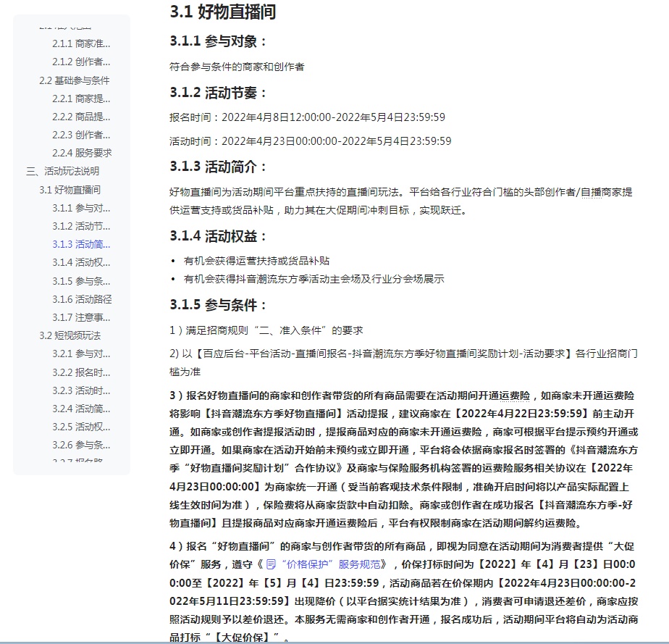The height and width of the screenshot is (644, 669).
Task: Click the document heading "3.1.1 参与对象："
Action: pos(218,41)
